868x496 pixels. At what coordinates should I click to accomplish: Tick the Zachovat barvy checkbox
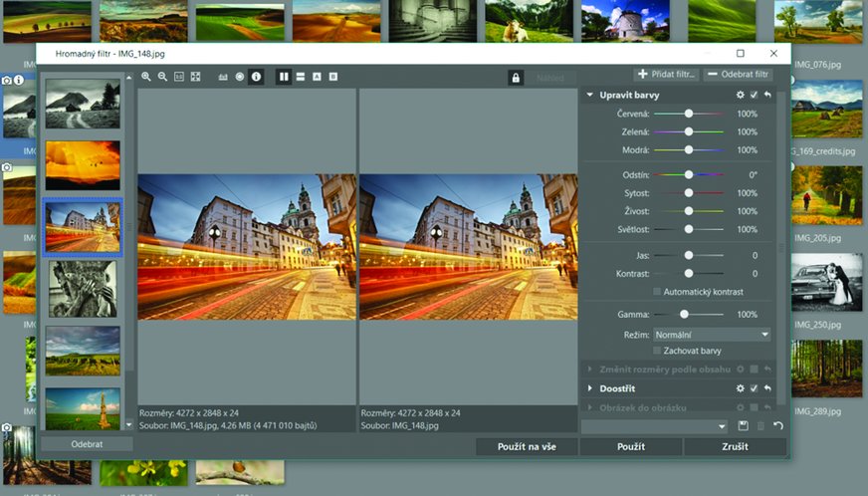coord(657,351)
